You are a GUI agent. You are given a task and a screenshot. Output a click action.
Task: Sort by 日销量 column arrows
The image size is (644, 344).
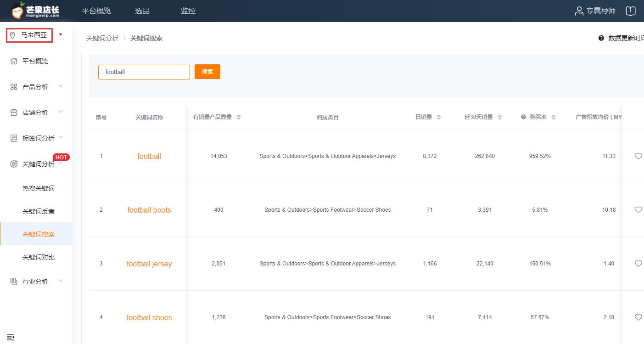tap(439, 117)
